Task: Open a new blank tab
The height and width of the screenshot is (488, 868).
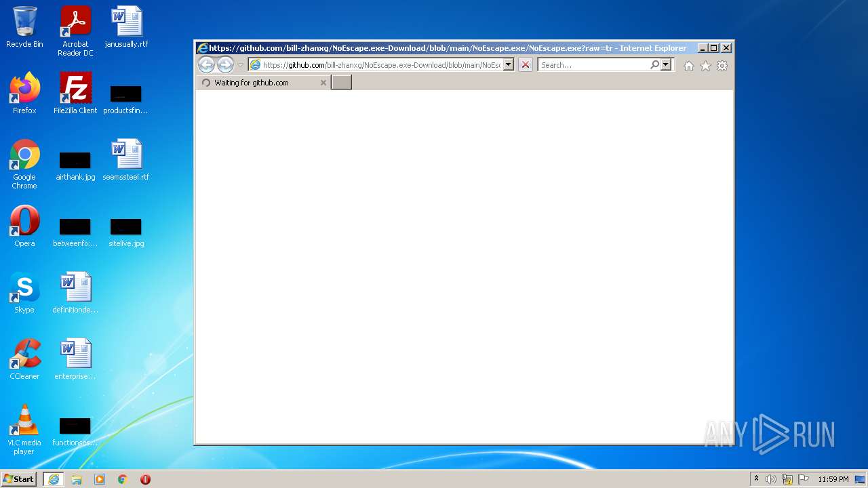Action: (341, 82)
